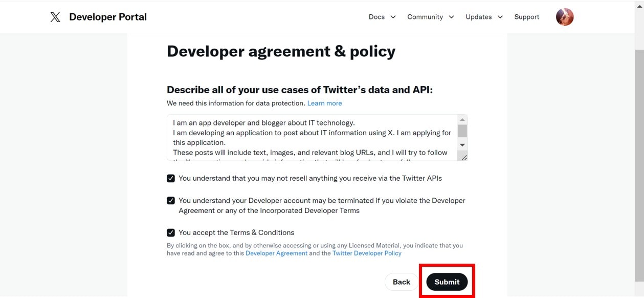The width and height of the screenshot is (644, 298).
Task: Click the 'You accept the Terms & Conditions' label
Action: tap(236, 232)
